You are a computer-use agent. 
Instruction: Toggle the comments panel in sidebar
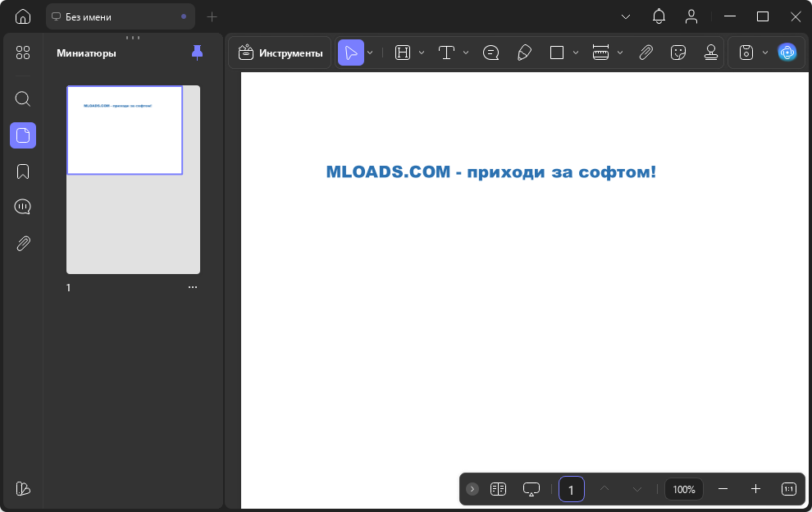pyautogui.click(x=23, y=207)
